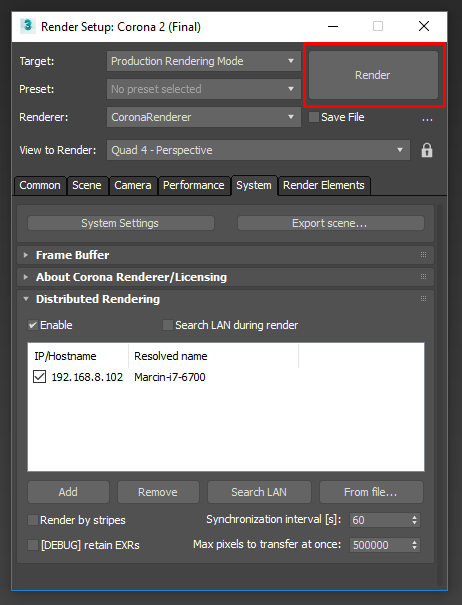Click the lock icon beside View to Render

pos(426,150)
